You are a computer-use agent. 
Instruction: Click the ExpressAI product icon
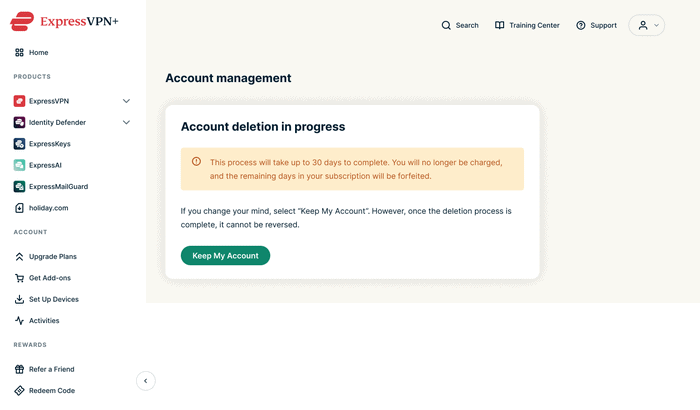pyautogui.click(x=19, y=165)
